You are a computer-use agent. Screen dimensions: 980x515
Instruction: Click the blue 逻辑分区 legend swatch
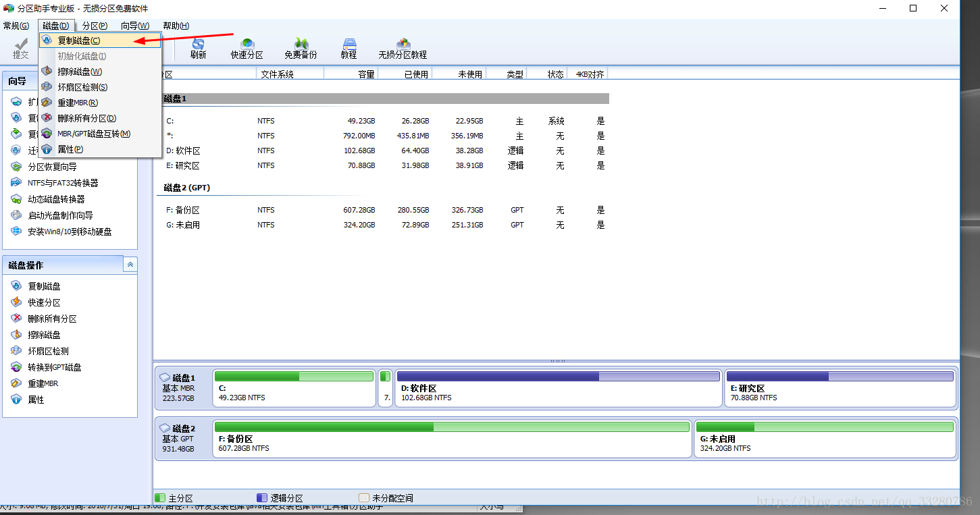click(x=263, y=498)
